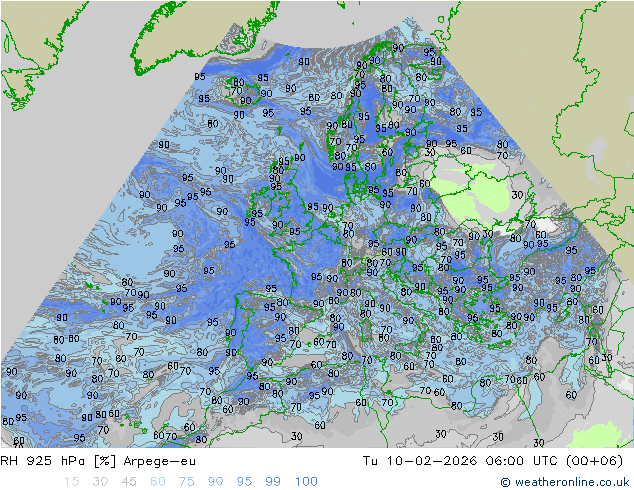Click legend value 45
Image resolution: width=634 pixels, height=490 pixels.
[129, 482]
